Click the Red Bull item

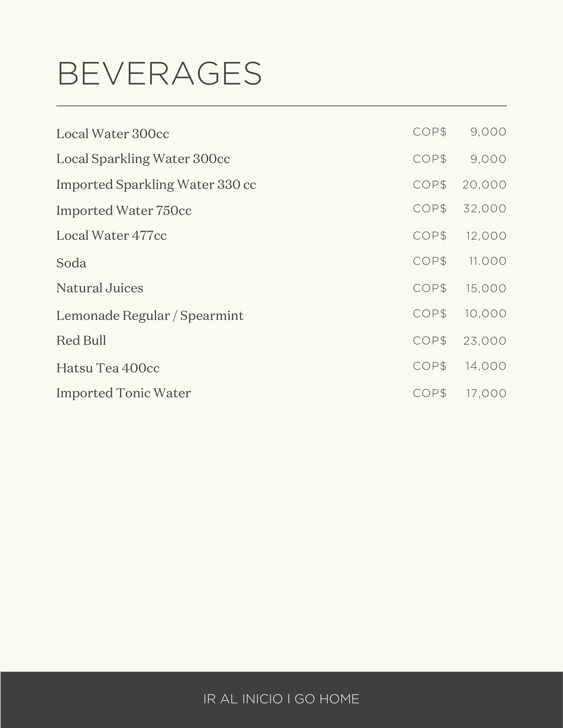coord(81,341)
